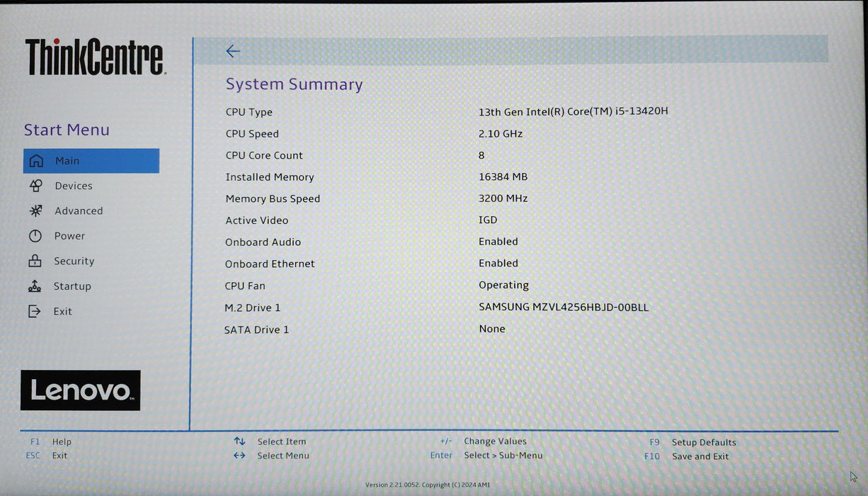
Task: Click the Lenovo logo
Action: coord(80,390)
